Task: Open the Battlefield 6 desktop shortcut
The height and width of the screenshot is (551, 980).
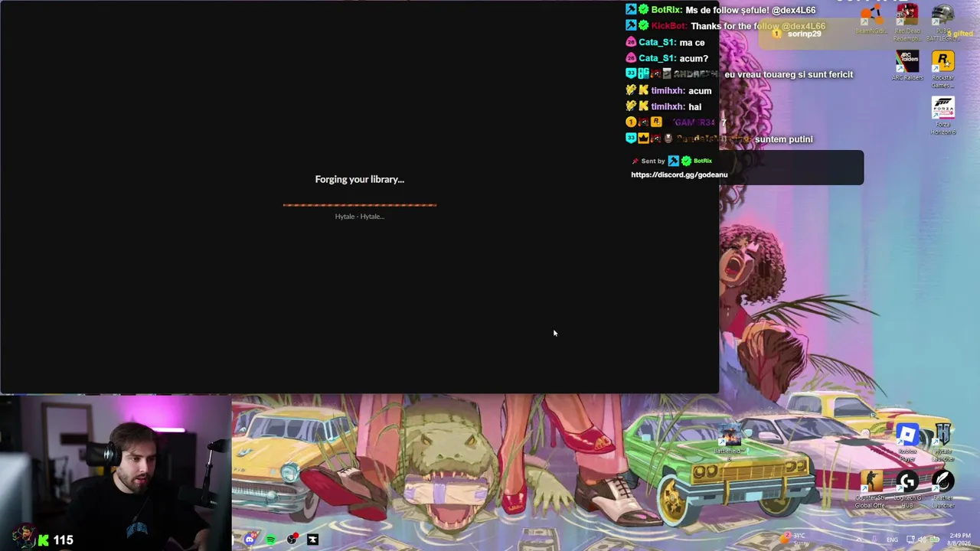Action: click(x=728, y=443)
